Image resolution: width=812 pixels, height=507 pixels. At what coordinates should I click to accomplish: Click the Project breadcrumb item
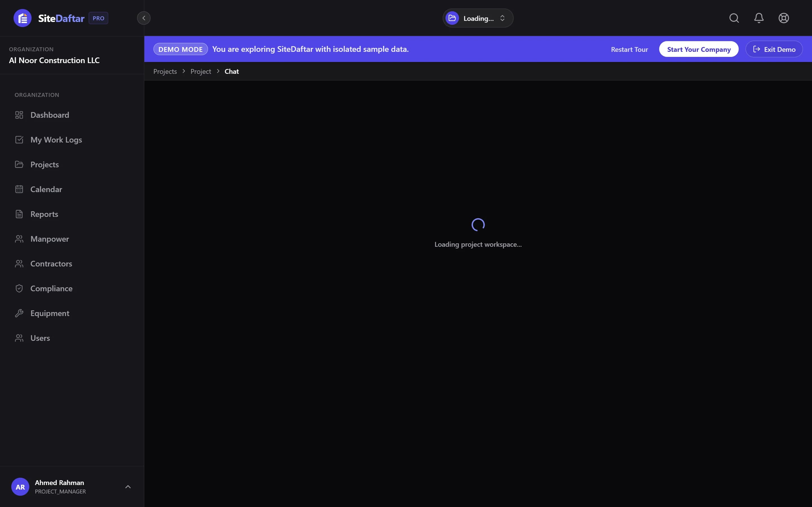coord(201,72)
